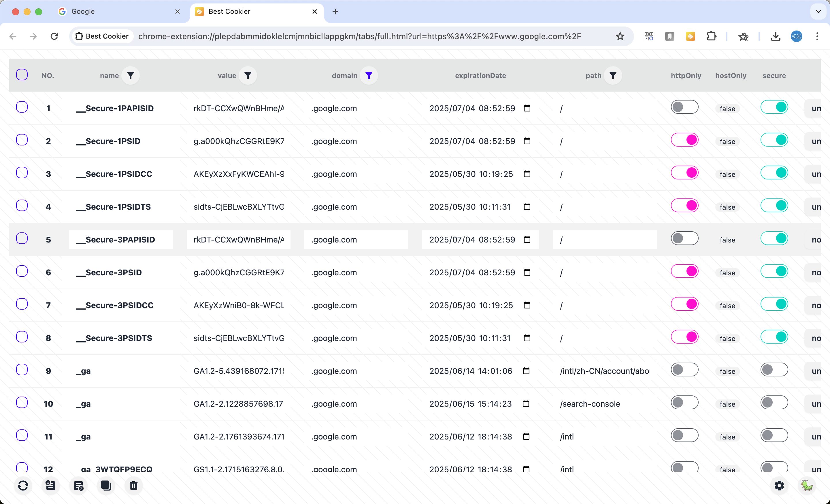Open the settings gear in bottom right

coord(779,486)
